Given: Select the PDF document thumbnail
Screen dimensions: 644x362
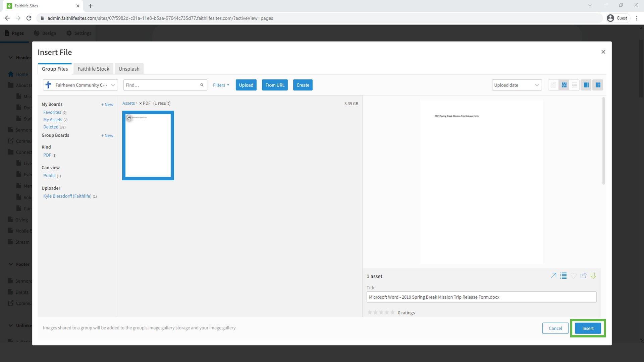Looking at the screenshot, I should click(x=148, y=145).
